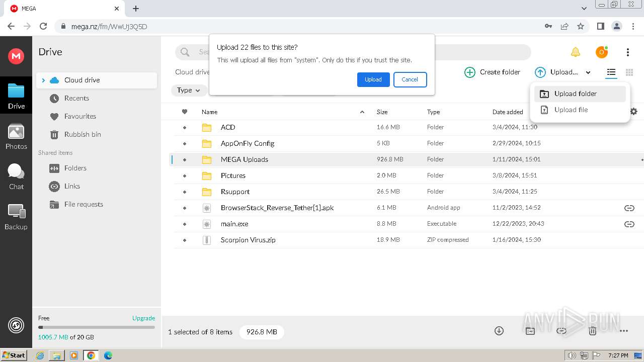Click the password key icon in address bar
This screenshot has height=362, width=644.
point(548,26)
